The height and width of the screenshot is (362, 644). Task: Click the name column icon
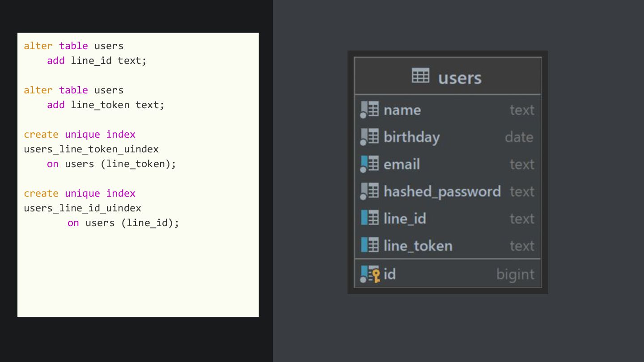[370, 110]
